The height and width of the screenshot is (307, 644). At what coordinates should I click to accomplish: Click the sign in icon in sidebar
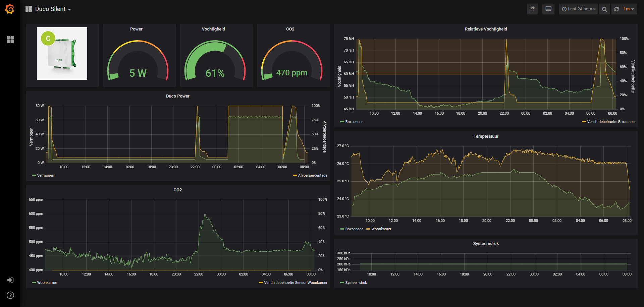tap(10, 280)
